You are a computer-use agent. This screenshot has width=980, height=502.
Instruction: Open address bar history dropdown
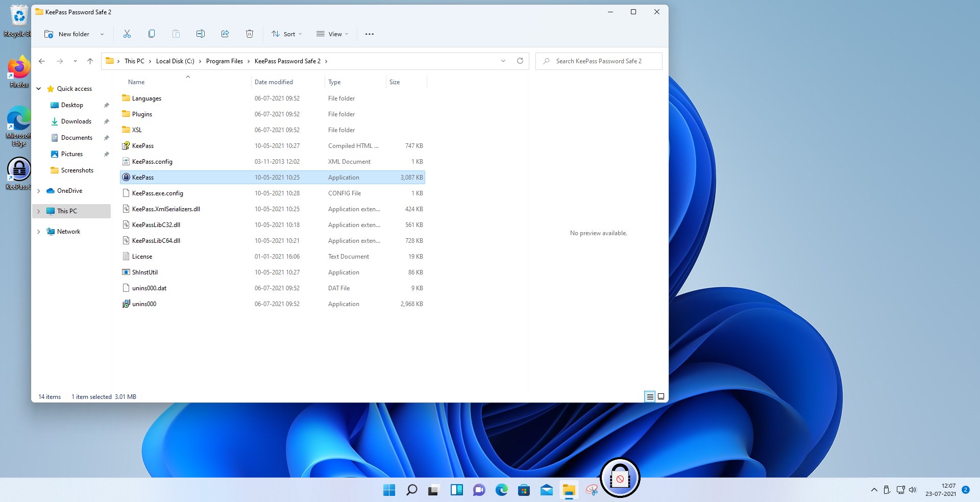coord(503,61)
